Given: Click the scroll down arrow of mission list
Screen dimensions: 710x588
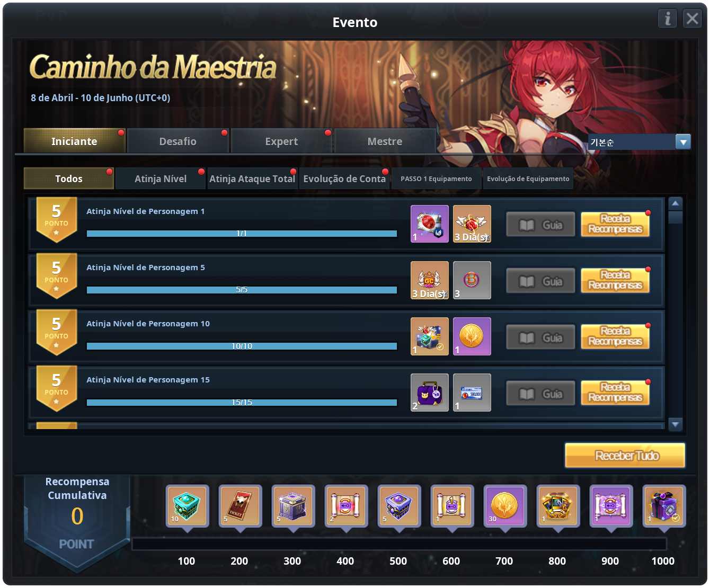Looking at the screenshot, I should coord(675,424).
